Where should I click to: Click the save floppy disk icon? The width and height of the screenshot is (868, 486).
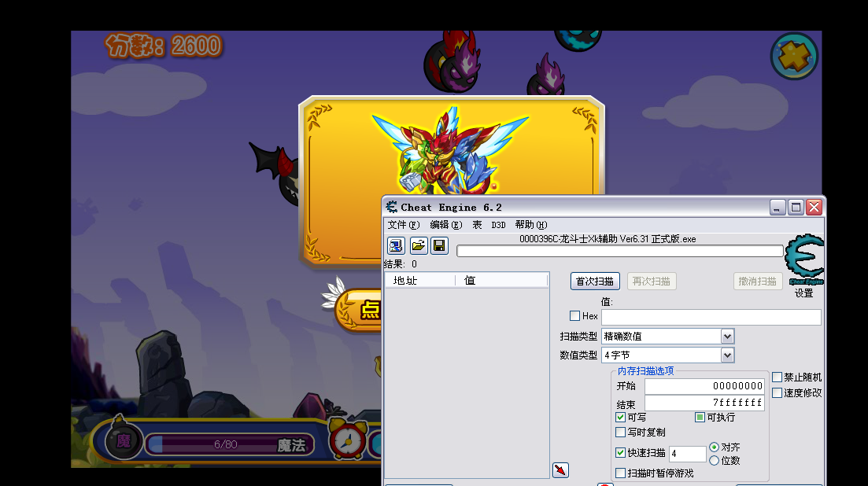coord(440,245)
